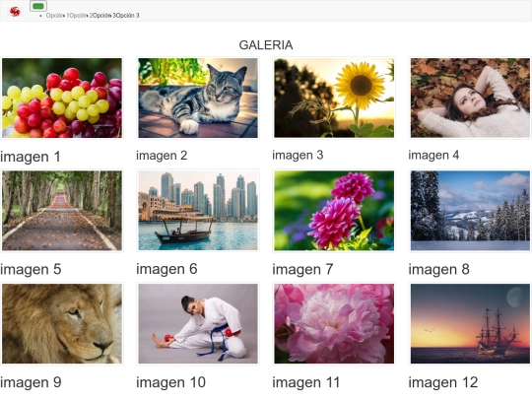Screen dimensions: 532x399
Task: Open the pink peony photo thumbnail
Action: [334, 324]
